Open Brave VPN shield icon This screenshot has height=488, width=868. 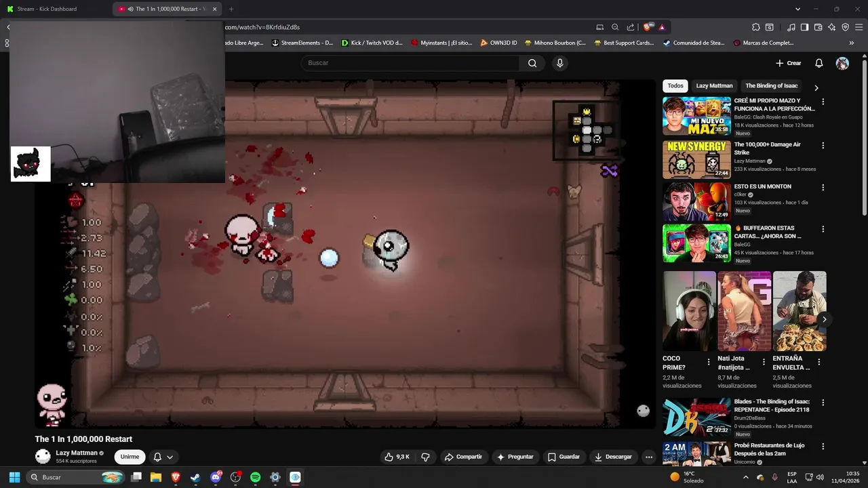(845, 27)
